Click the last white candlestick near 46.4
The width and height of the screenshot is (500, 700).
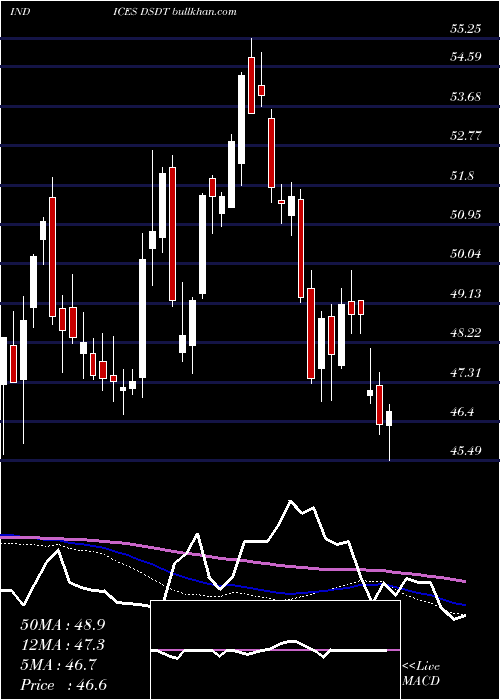pos(389,419)
